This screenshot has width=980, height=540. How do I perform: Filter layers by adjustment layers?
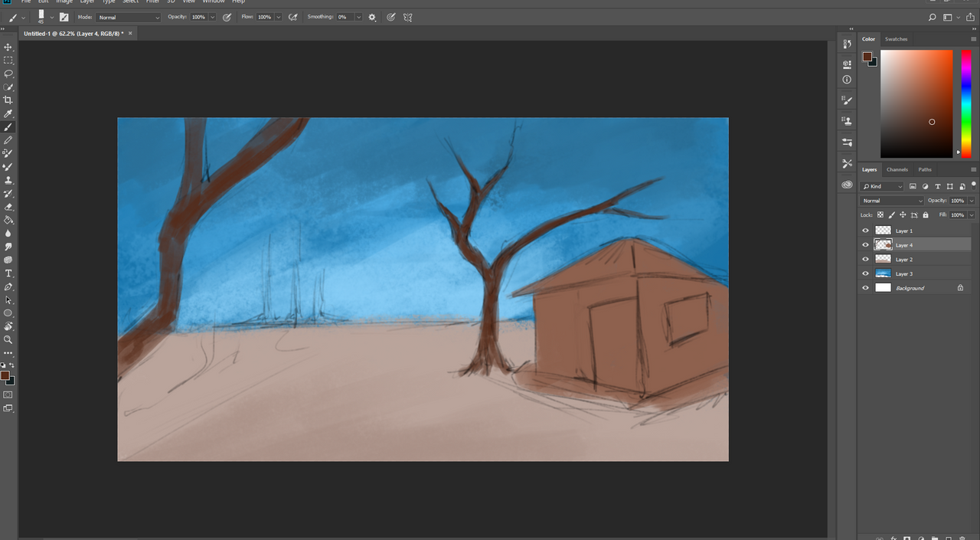926,186
